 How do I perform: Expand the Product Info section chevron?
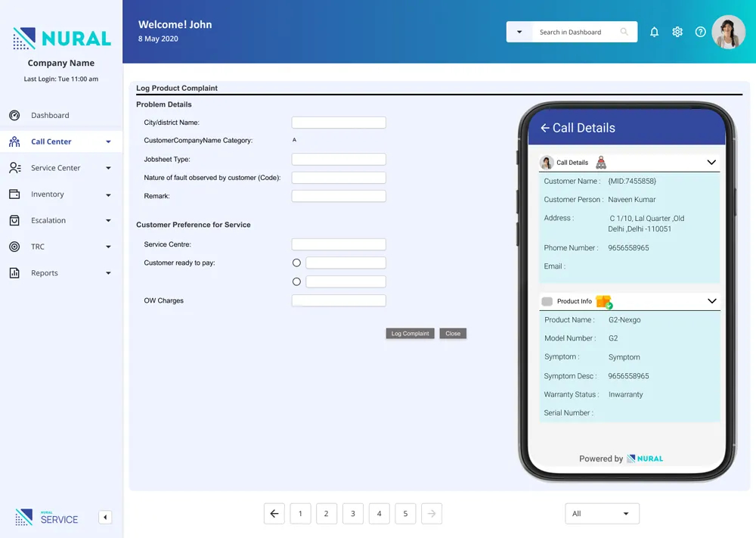711,300
